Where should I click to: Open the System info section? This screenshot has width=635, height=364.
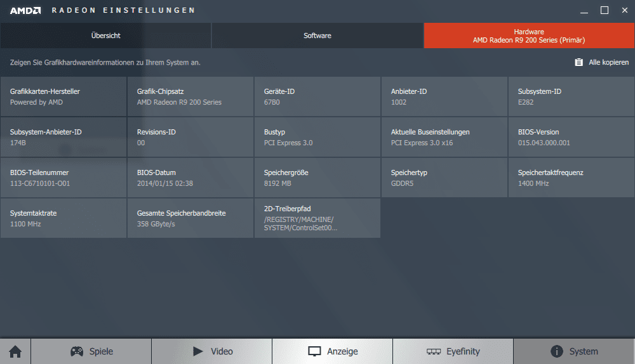(574, 351)
